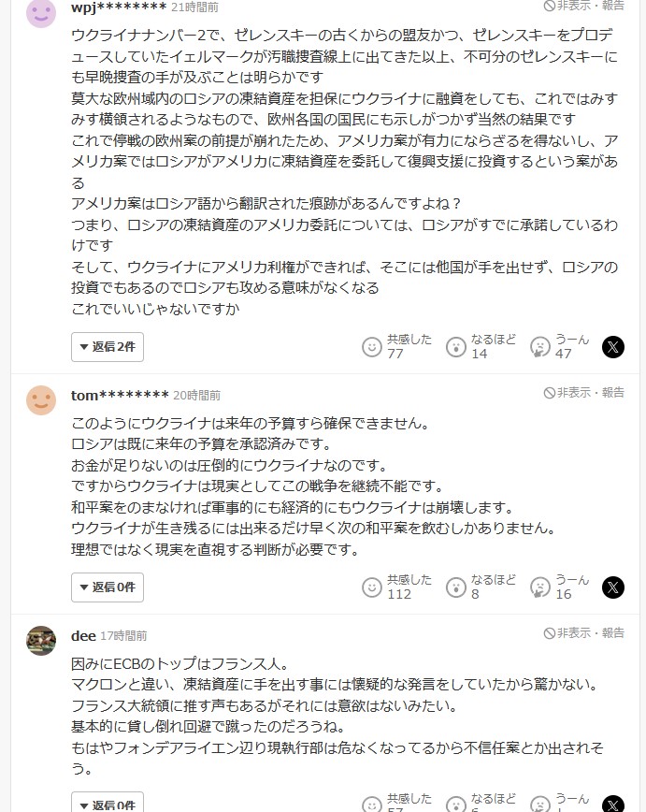Expand 返信0件 under tom's comment
646x812 pixels.
(x=108, y=587)
